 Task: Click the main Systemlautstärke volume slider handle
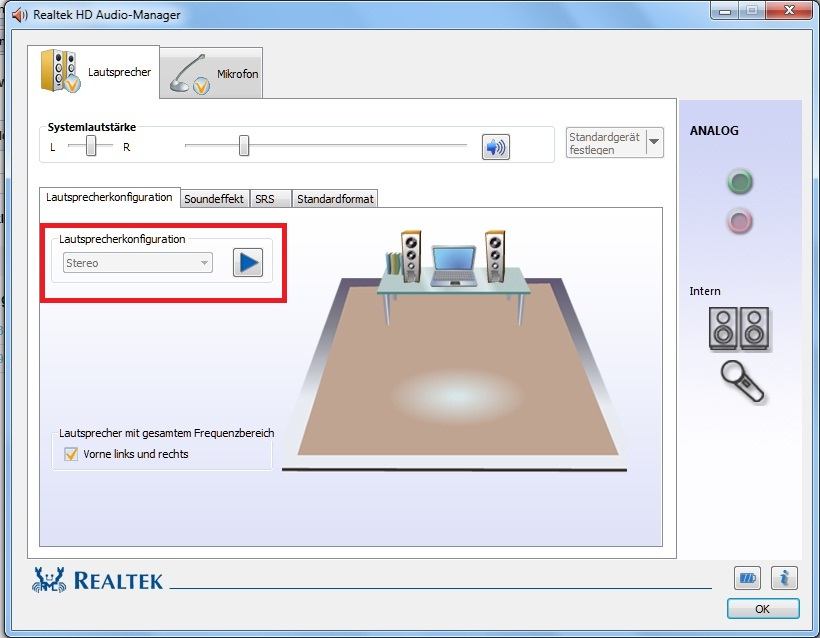244,145
